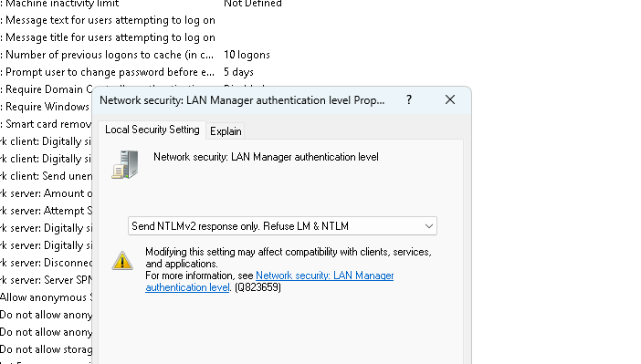Open the Network security: LAN Manager authentication level link

tap(269, 282)
